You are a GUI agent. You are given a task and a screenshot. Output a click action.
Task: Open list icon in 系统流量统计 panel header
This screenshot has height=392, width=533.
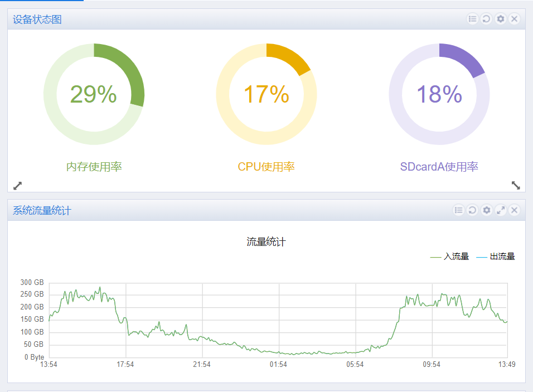[x=458, y=210]
